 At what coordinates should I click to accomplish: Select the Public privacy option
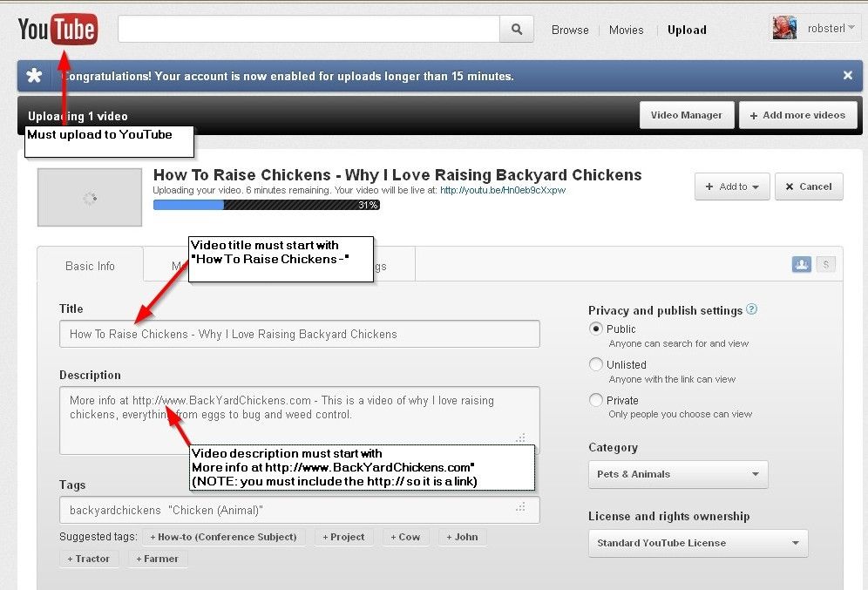click(x=596, y=329)
